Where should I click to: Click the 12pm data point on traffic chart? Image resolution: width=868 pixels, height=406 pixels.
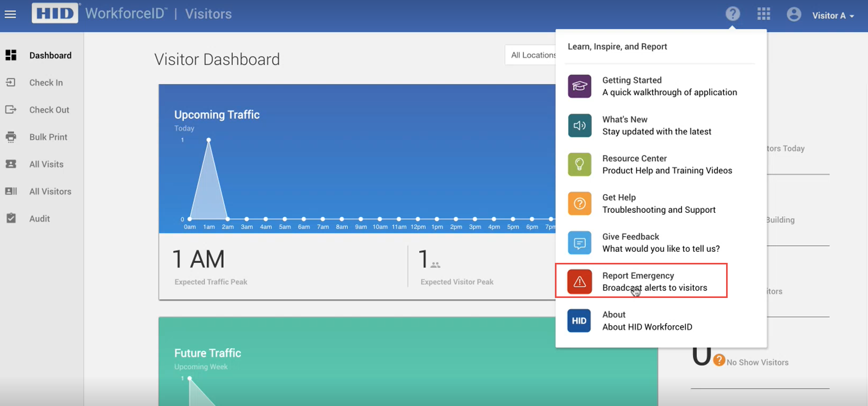coord(418,219)
